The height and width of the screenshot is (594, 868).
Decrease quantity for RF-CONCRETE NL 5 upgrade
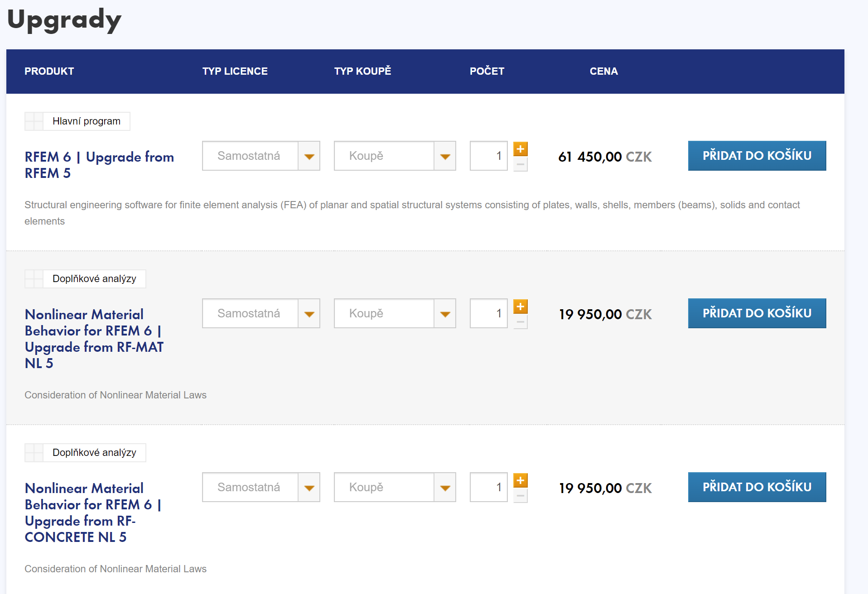pos(521,496)
